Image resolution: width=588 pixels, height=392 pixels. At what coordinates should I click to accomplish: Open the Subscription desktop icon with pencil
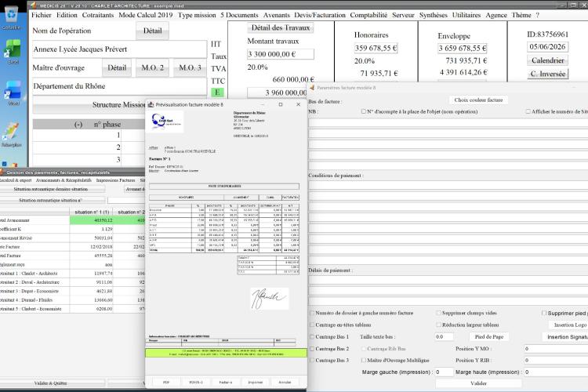[x=12, y=135]
